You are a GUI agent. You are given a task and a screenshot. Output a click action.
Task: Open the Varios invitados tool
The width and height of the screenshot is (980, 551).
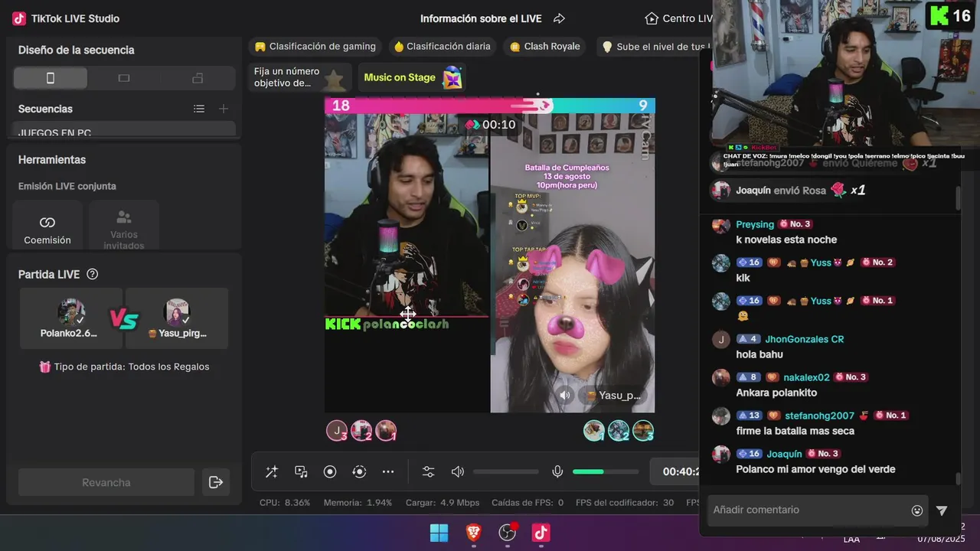point(124,227)
